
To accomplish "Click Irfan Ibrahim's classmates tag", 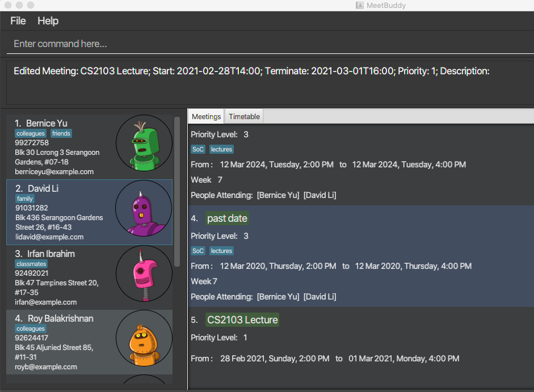I will click(31, 264).
